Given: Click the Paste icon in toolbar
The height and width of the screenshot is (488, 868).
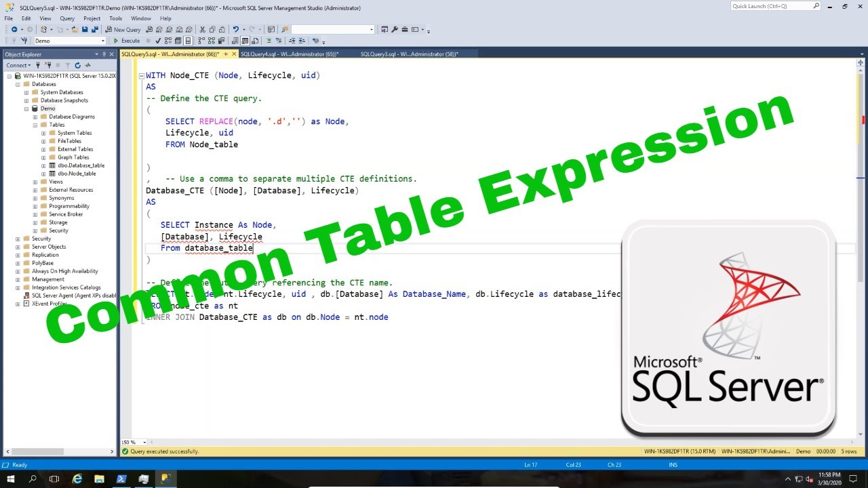Looking at the screenshot, I should click(222, 30).
